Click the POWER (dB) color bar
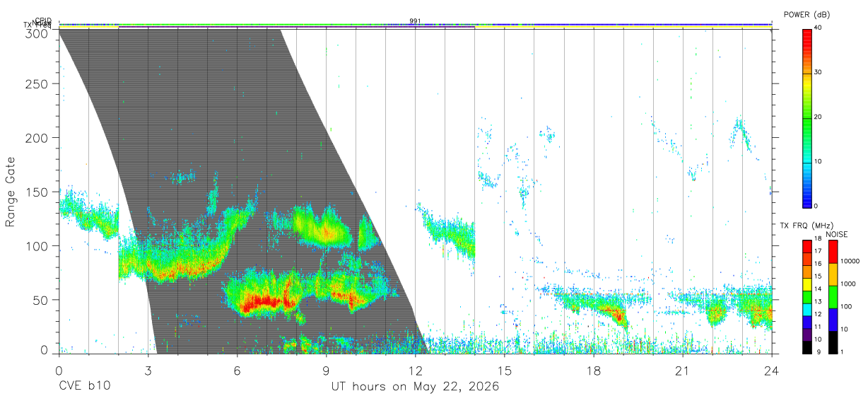868x401 pixels. click(807, 117)
